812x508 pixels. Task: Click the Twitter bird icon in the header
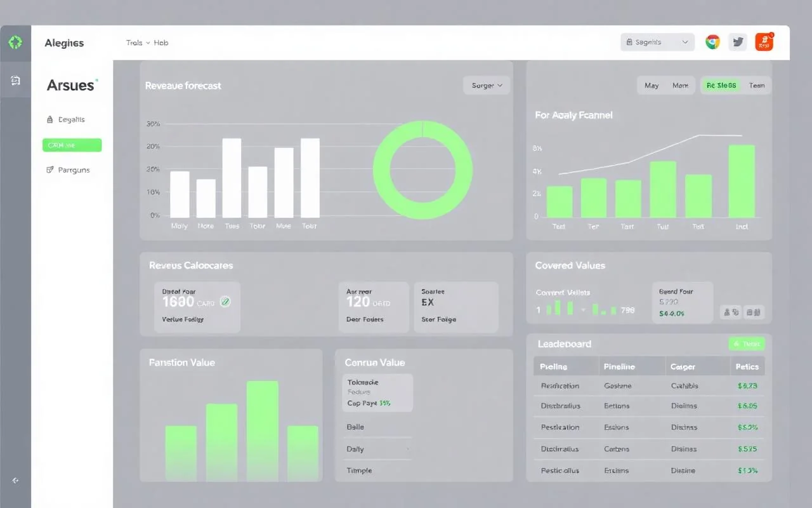[738, 43]
